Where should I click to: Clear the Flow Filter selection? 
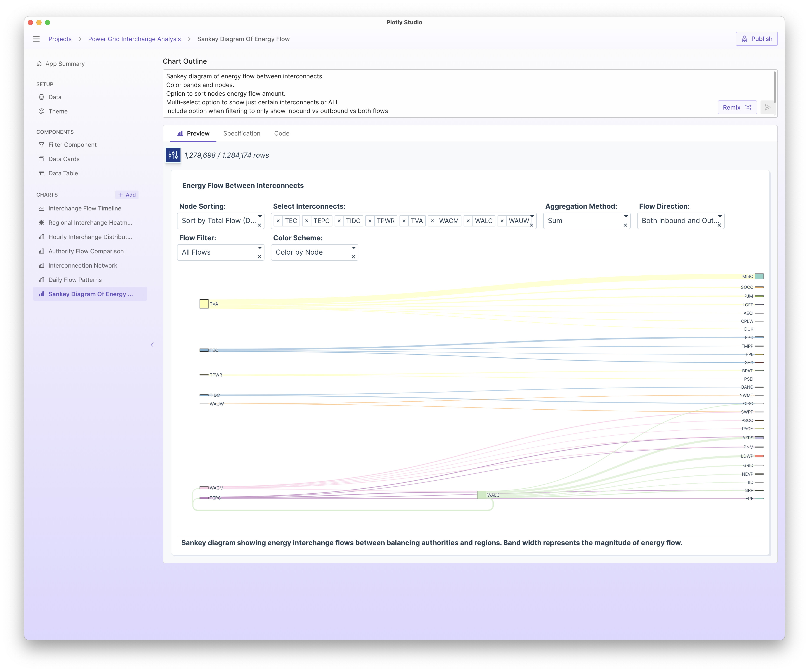coord(259,257)
